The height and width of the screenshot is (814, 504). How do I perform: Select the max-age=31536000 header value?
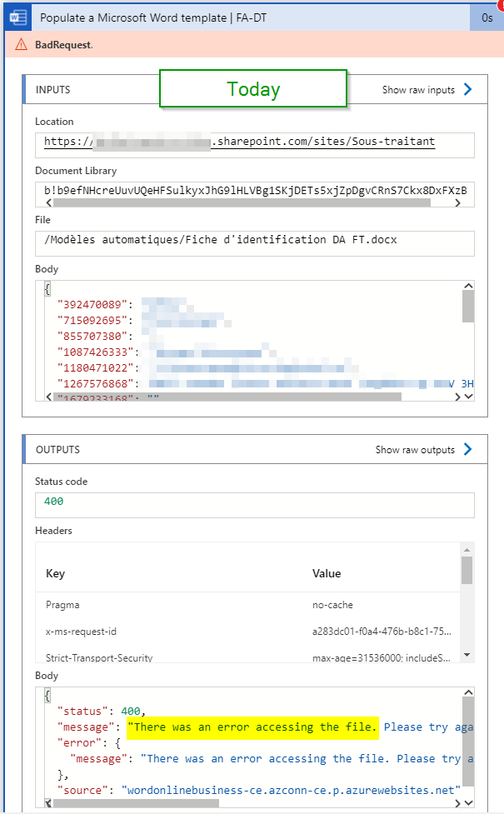[381, 657]
